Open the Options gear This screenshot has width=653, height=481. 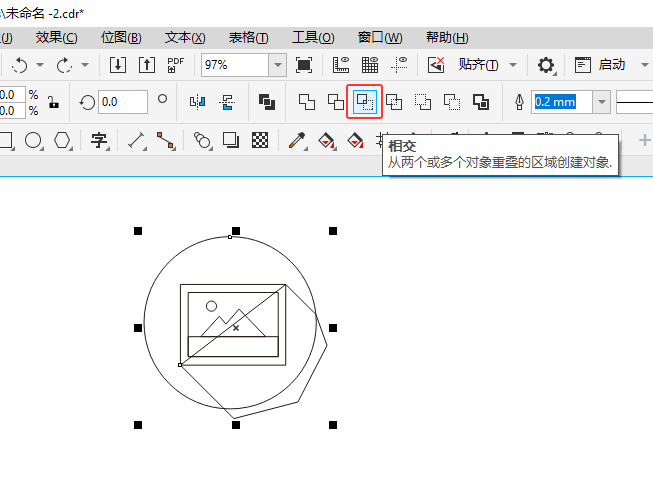[546, 65]
